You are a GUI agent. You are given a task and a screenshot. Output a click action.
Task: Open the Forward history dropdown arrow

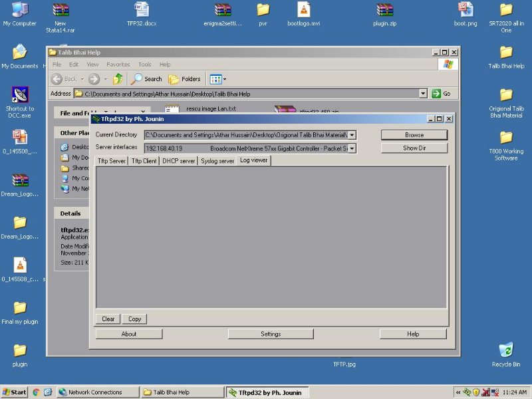(x=106, y=79)
